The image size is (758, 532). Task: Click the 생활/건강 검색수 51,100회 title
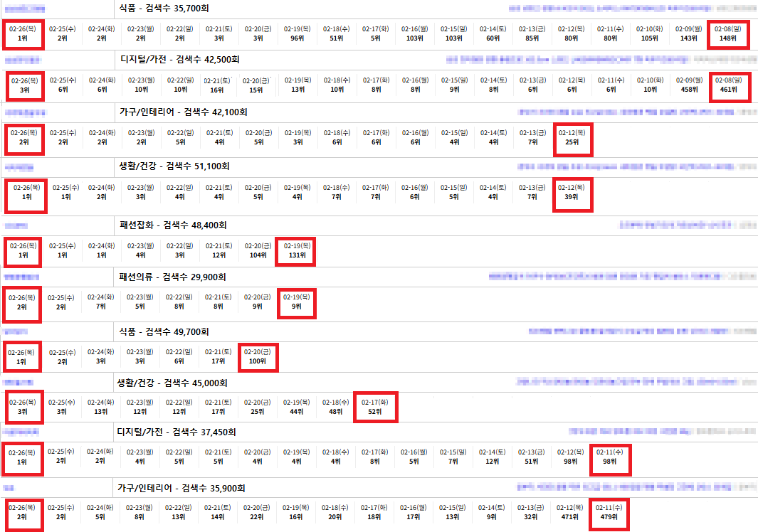tap(174, 166)
